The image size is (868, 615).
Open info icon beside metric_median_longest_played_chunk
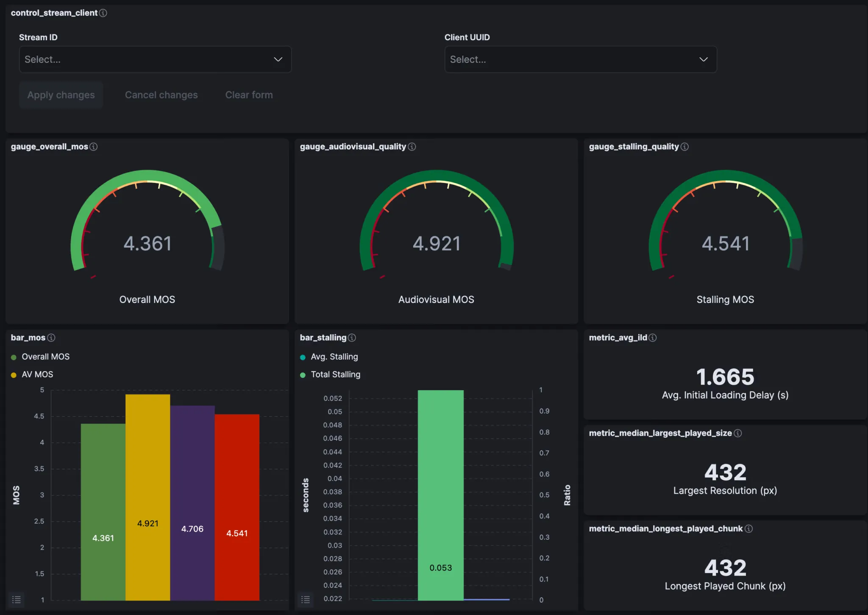tap(749, 528)
